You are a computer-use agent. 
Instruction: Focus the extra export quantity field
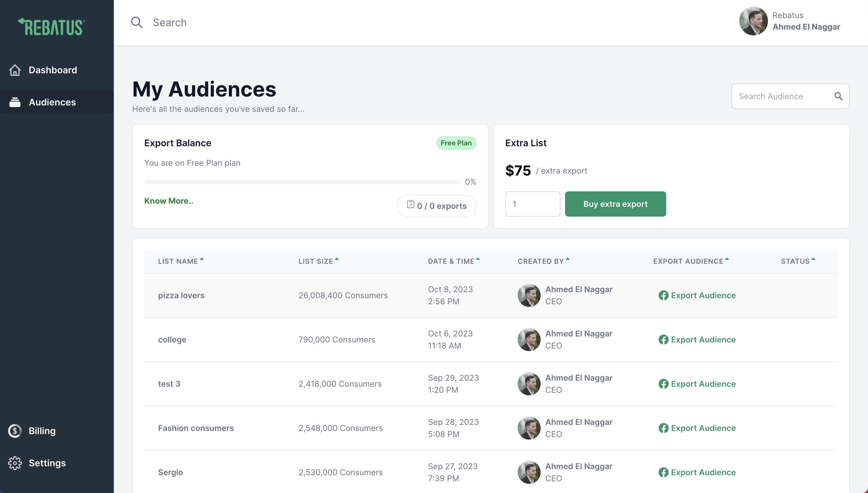(532, 204)
